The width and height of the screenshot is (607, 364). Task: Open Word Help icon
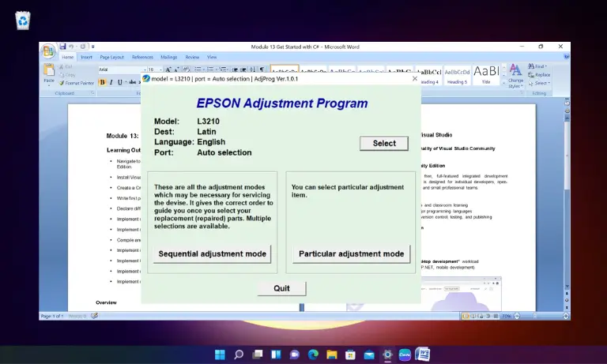pyautogui.click(x=567, y=57)
